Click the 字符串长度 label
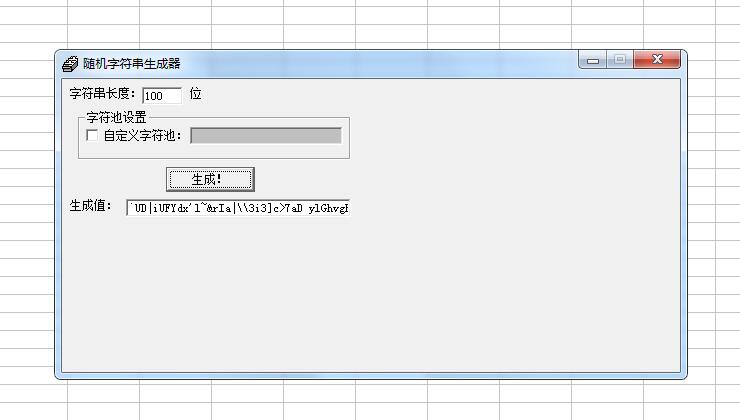The height and width of the screenshot is (420, 740). coord(102,93)
